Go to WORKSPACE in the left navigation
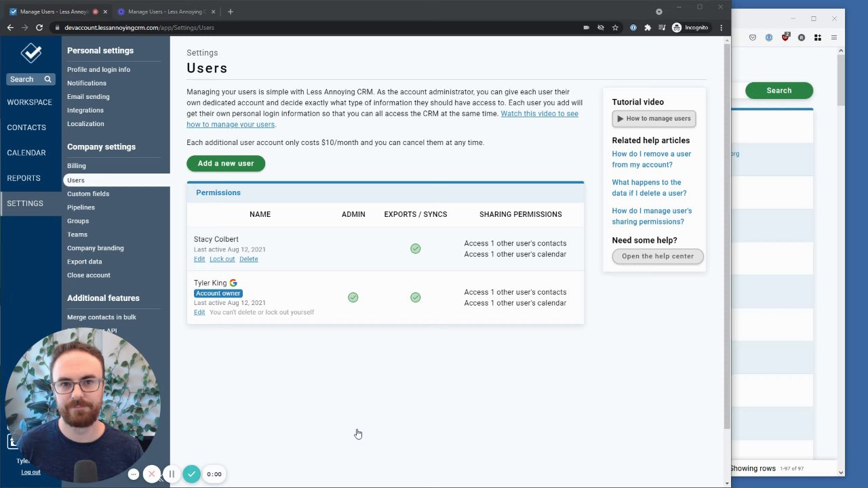 (x=30, y=102)
